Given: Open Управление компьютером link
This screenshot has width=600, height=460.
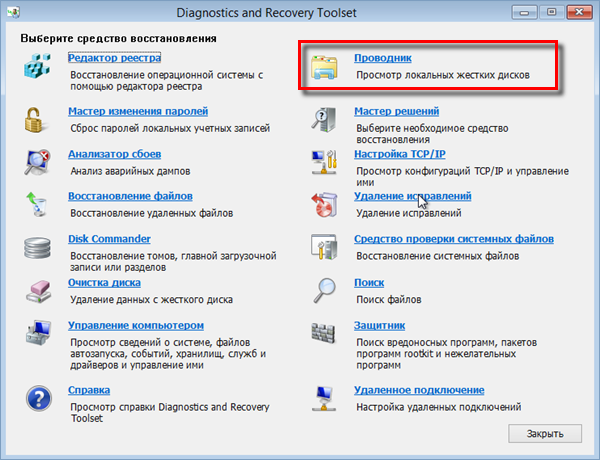Looking at the screenshot, I should pyautogui.click(x=136, y=326).
